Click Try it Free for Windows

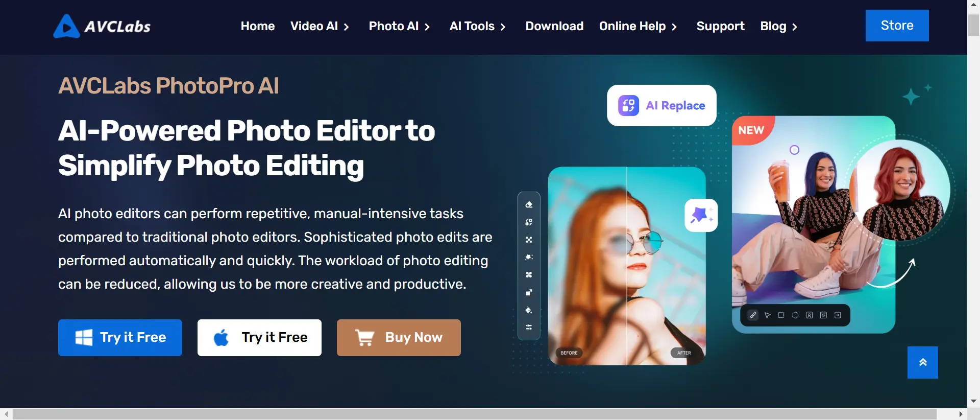coord(120,338)
